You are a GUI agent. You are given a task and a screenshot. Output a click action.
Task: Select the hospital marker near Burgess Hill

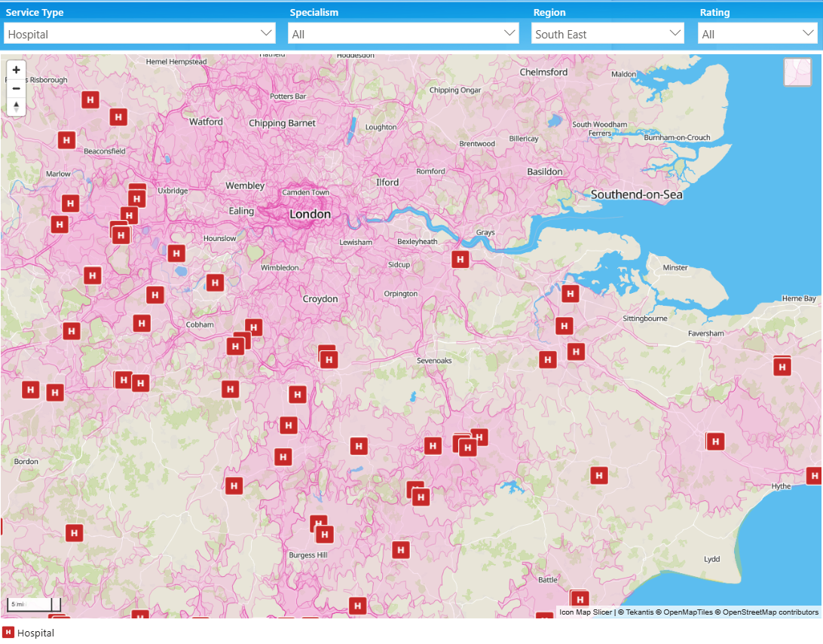point(323,533)
